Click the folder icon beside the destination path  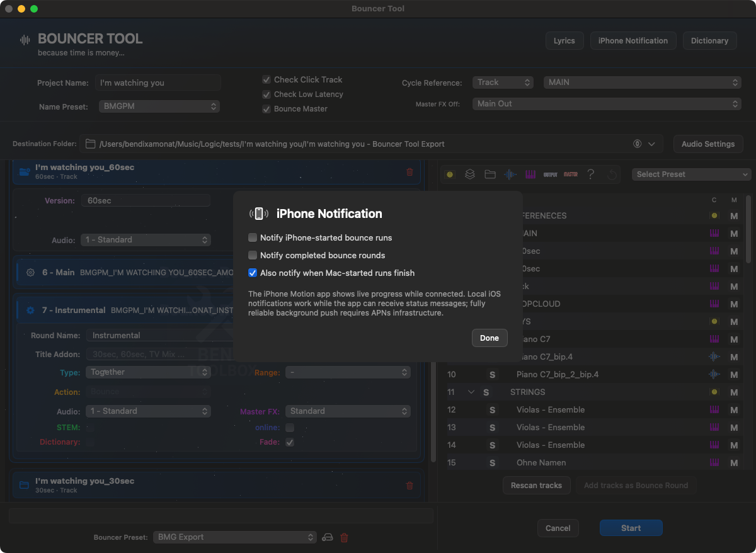[x=90, y=144]
